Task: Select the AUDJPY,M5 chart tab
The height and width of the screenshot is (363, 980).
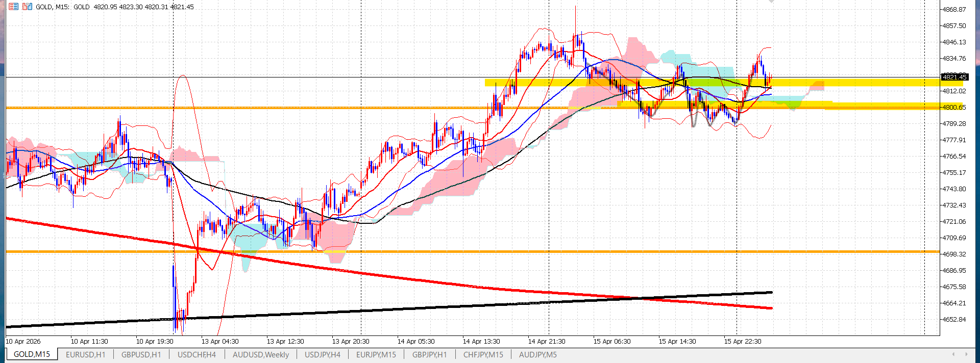Action: pyautogui.click(x=537, y=355)
